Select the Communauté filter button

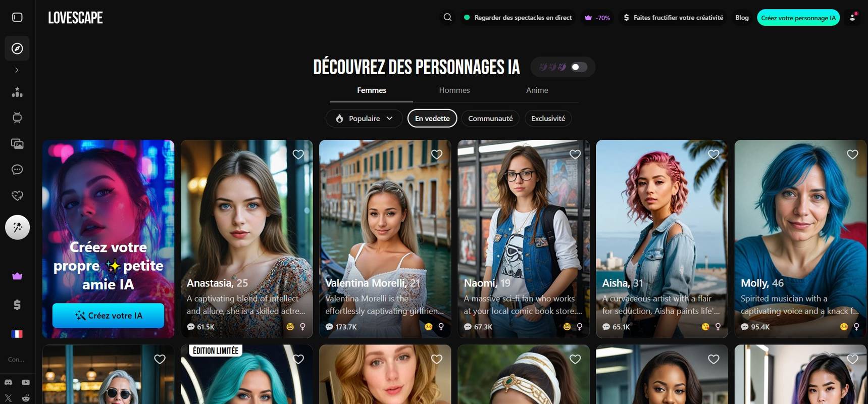490,118
